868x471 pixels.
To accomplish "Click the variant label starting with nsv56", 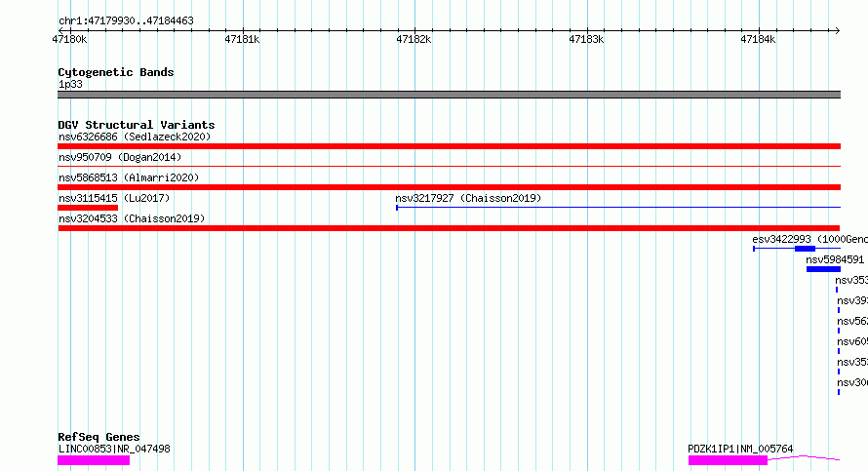I will coord(852,321).
